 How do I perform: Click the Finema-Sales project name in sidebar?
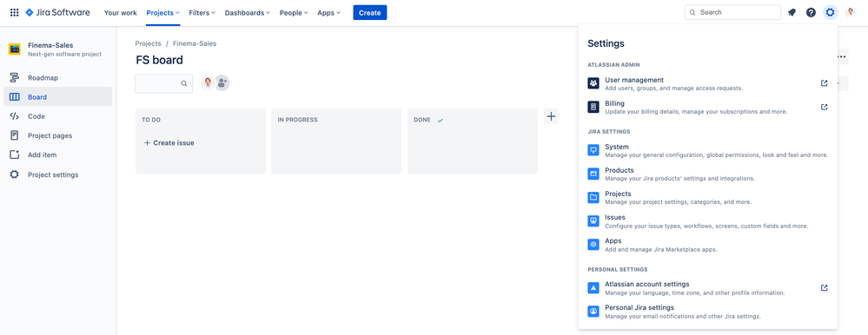[50, 45]
